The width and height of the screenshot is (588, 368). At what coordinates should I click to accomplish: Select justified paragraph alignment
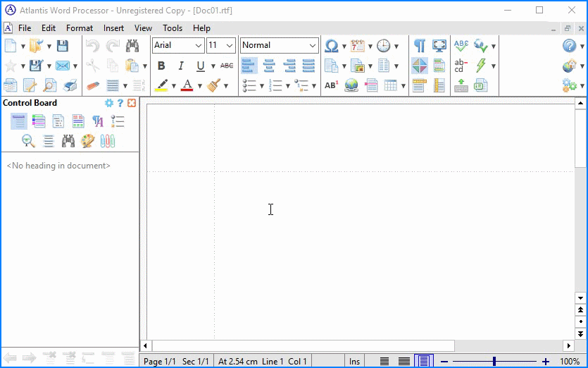[308, 66]
